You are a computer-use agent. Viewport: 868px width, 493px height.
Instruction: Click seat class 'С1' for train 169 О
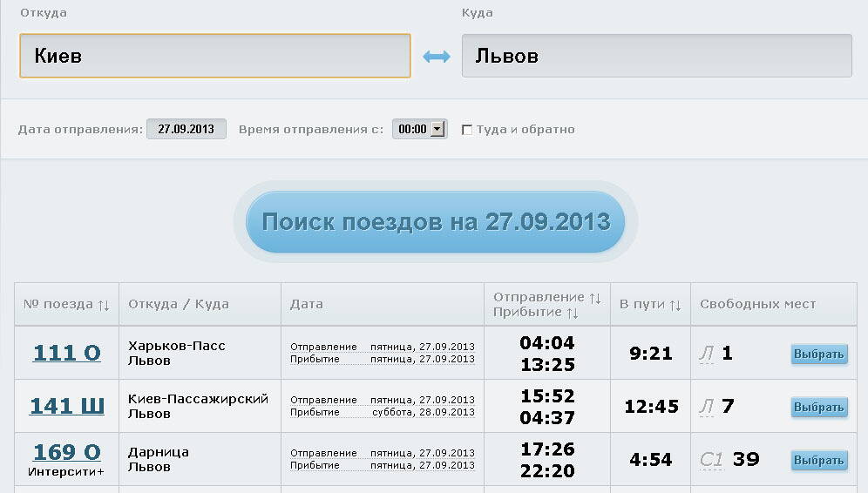tap(712, 459)
